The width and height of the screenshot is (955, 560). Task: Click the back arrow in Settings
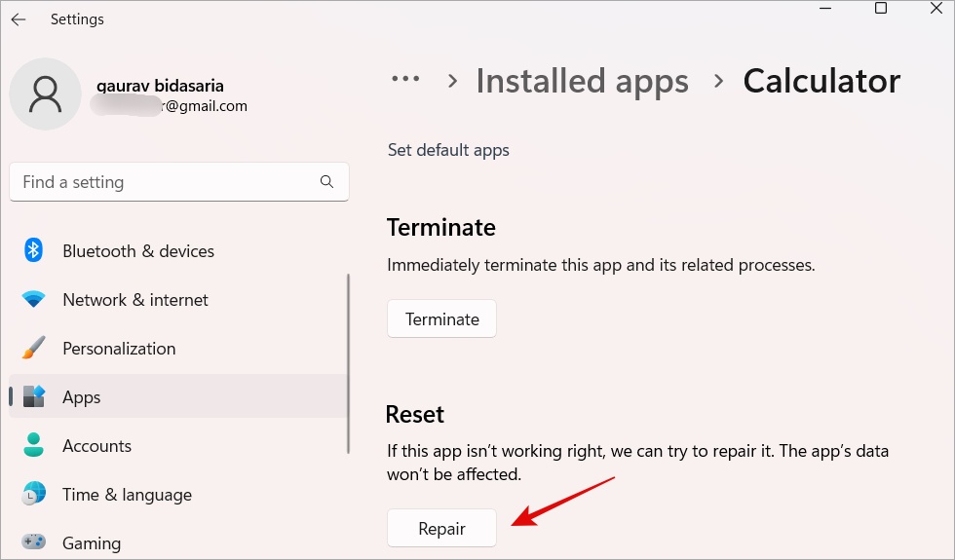click(x=19, y=19)
